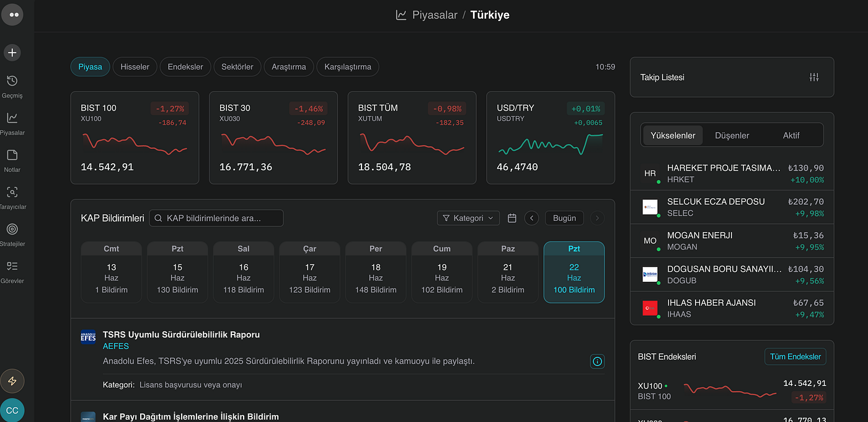
Task: Click the AEFES ticker link
Action: [x=116, y=346]
